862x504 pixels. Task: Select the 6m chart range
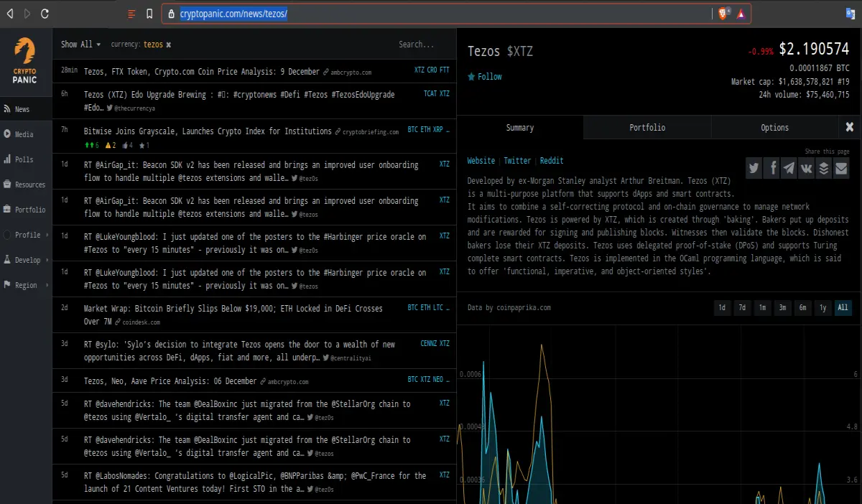tap(802, 308)
